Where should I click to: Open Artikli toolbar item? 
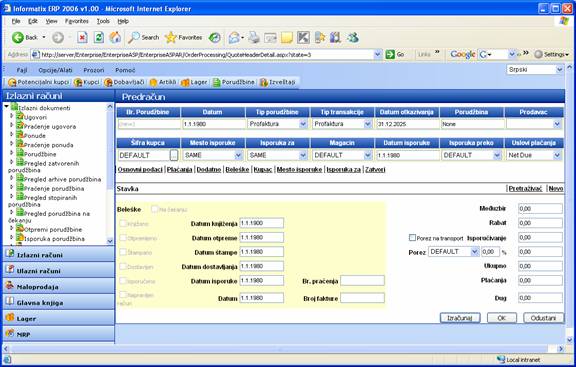click(x=163, y=82)
